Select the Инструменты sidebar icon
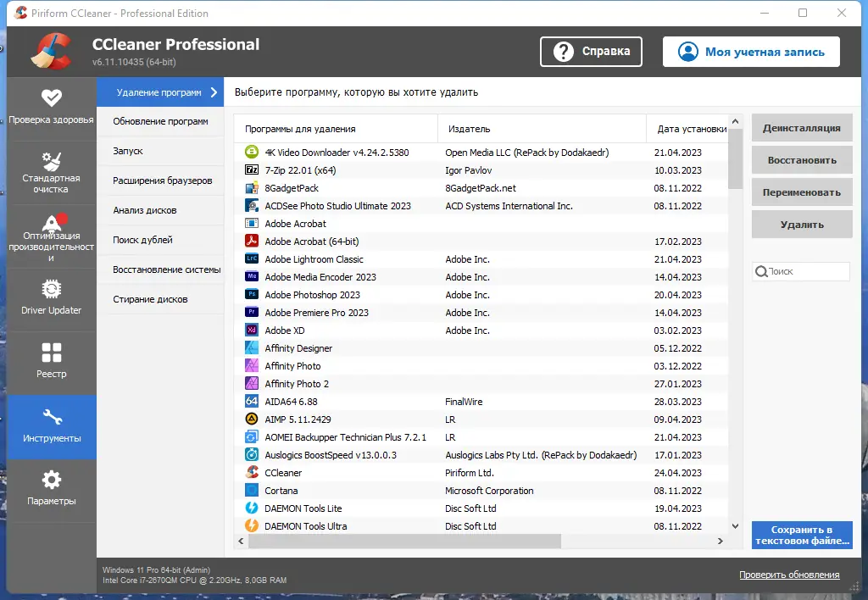 point(51,426)
